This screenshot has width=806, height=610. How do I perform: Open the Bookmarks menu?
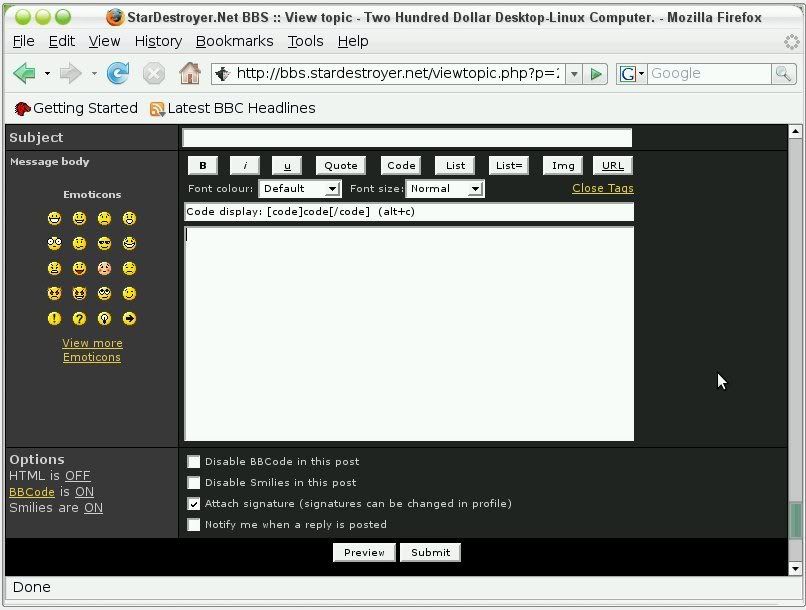coord(234,41)
